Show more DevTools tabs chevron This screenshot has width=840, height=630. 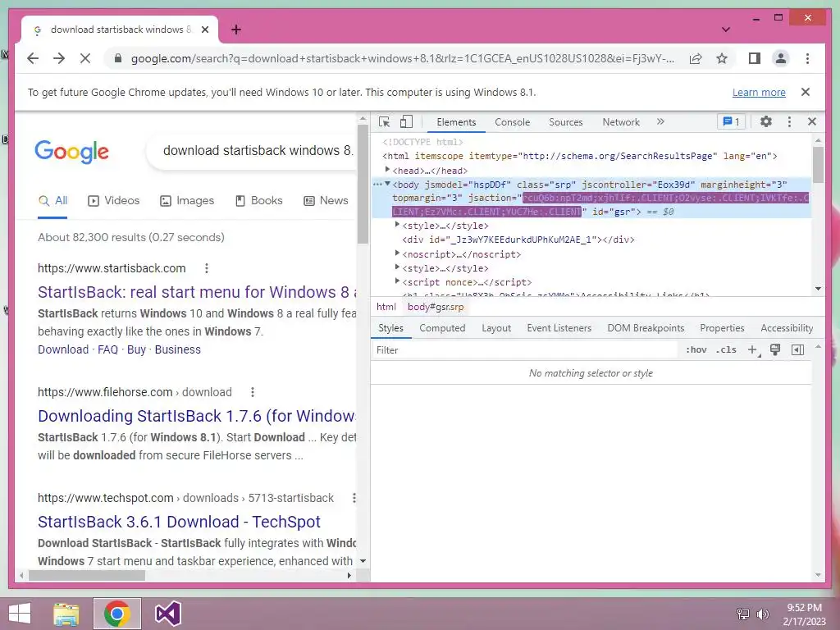660,121
